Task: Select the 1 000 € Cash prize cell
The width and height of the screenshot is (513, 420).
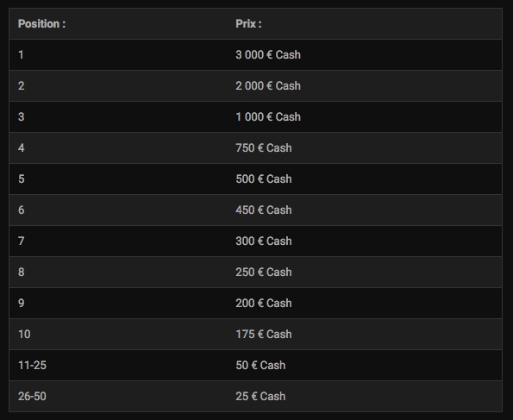Action: (268, 117)
